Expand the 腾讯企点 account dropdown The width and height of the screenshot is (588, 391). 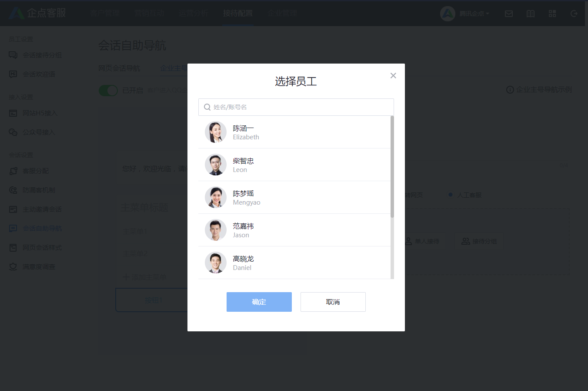tap(474, 13)
